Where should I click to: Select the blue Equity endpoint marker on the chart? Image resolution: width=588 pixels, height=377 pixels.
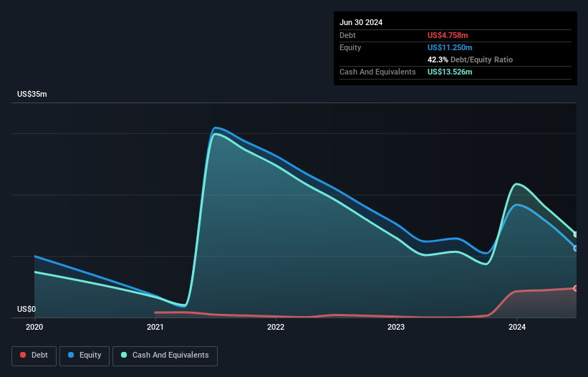click(x=576, y=248)
